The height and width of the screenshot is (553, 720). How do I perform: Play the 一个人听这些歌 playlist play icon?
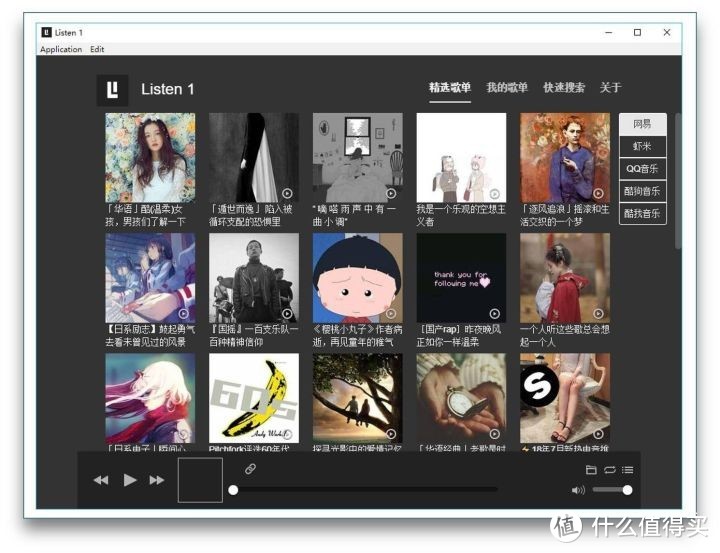[598, 314]
